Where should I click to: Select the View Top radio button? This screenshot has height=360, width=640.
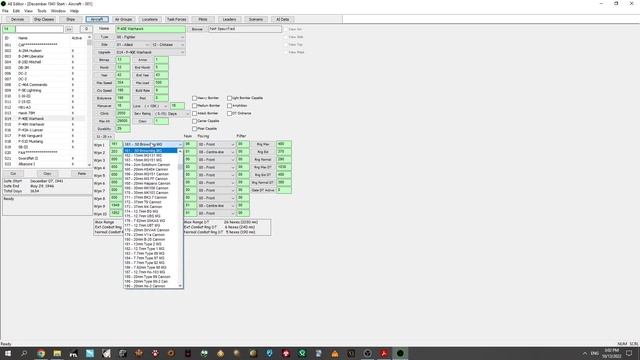(x=286, y=45)
